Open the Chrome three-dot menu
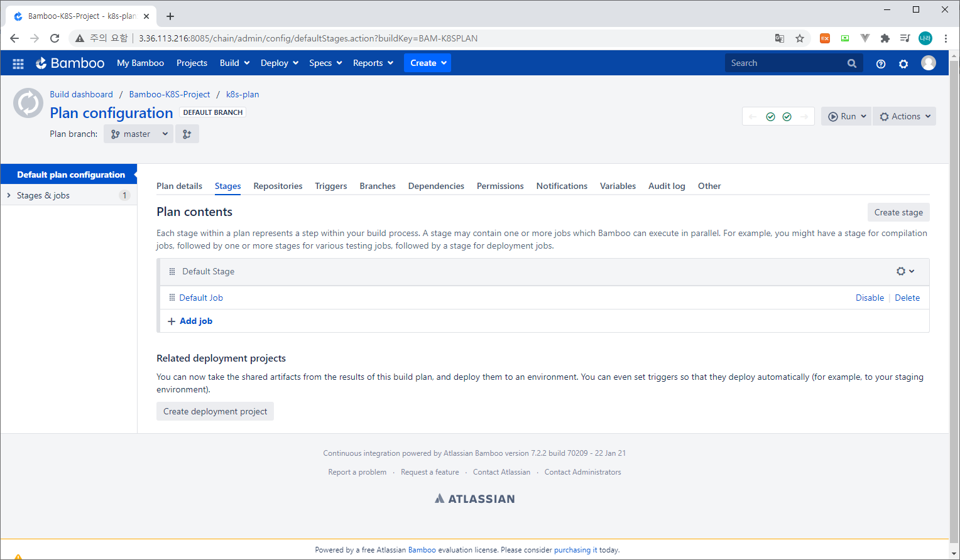960x560 pixels. click(946, 38)
